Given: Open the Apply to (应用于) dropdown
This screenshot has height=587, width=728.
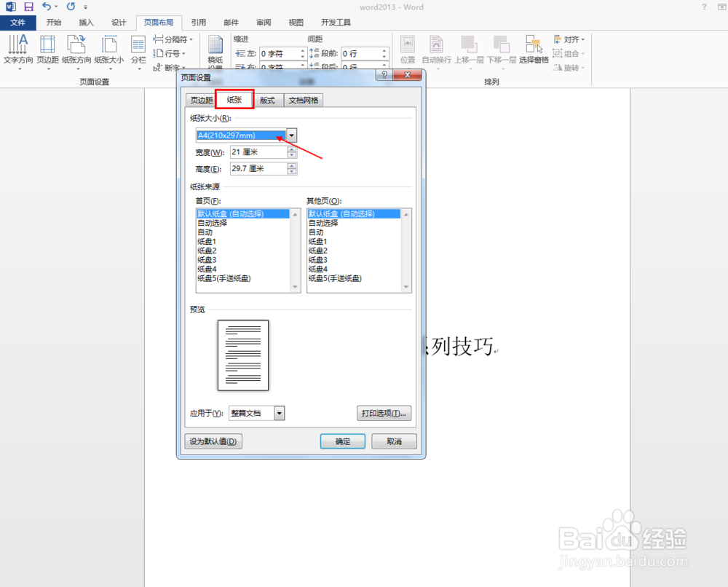Looking at the screenshot, I should pyautogui.click(x=279, y=413).
